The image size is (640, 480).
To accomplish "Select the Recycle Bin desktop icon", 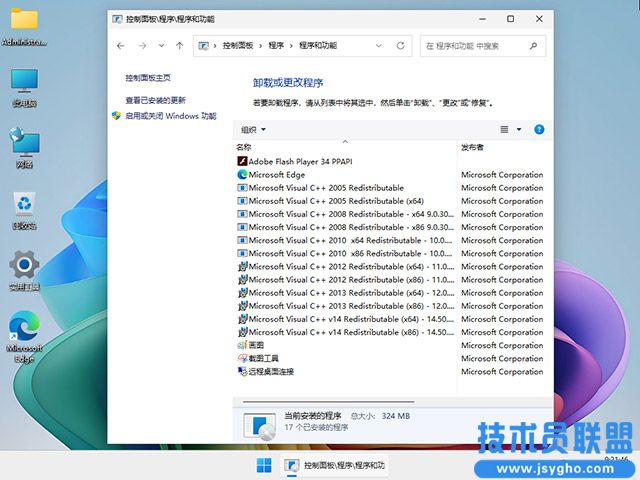I will point(24,210).
